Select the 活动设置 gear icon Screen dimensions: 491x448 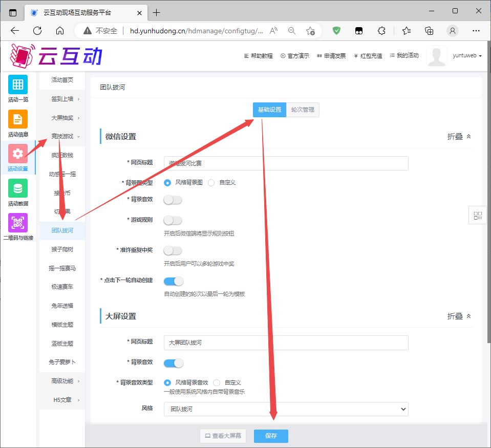pyautogui.click(x=18, y=154)
